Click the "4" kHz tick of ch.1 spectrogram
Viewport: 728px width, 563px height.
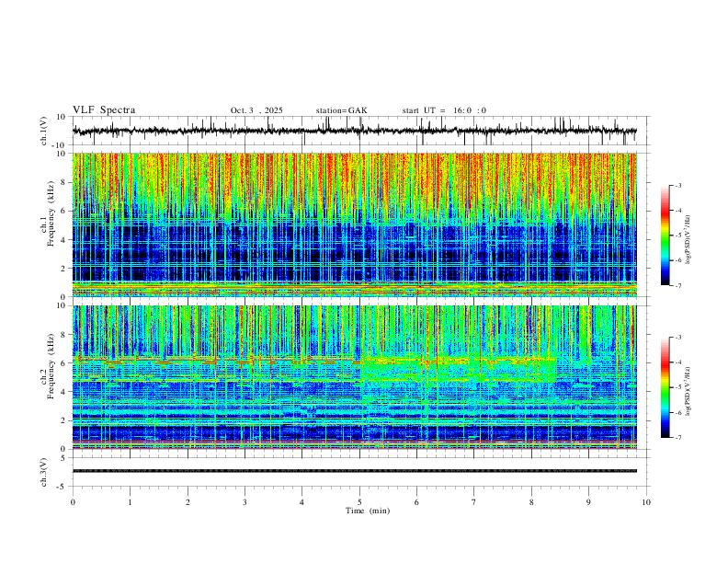click(64, 240)
